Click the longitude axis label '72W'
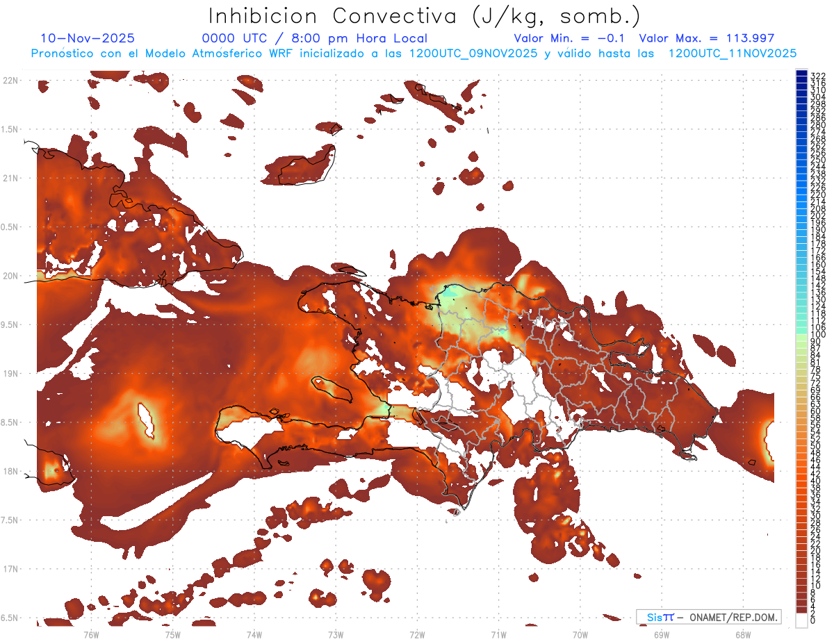Screen dimensions: 834x644 [x=417, y=634]
